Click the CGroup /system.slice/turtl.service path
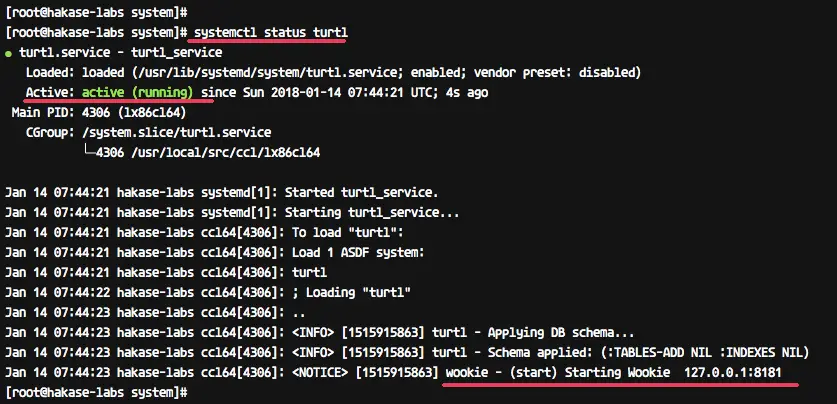This screenshot has height=404, width=837. pos(176,132)
